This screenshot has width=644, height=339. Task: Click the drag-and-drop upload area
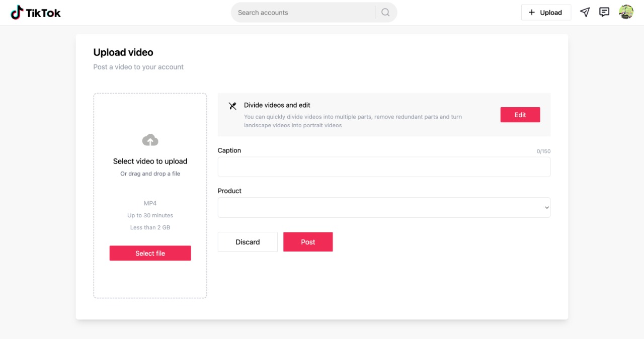[x=150, y=195]
